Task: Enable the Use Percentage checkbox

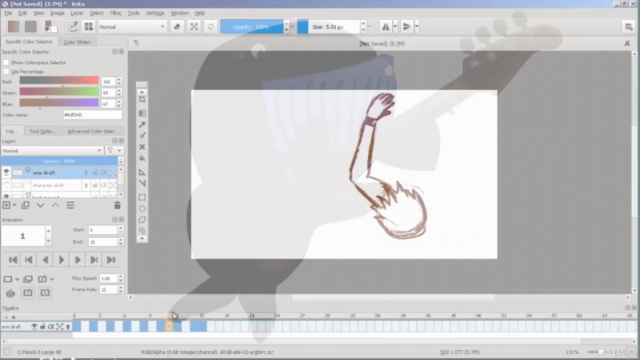Action: coord(6,71)
